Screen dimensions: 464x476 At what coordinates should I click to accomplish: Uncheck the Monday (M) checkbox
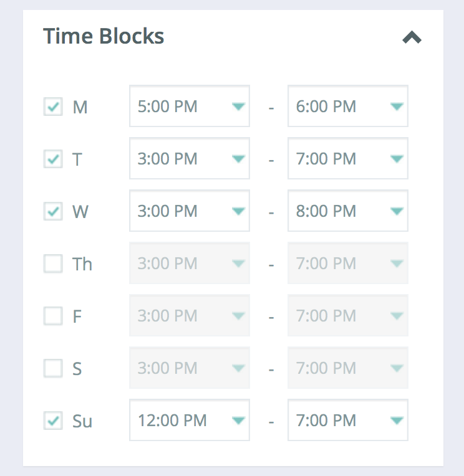click(53, 107)
